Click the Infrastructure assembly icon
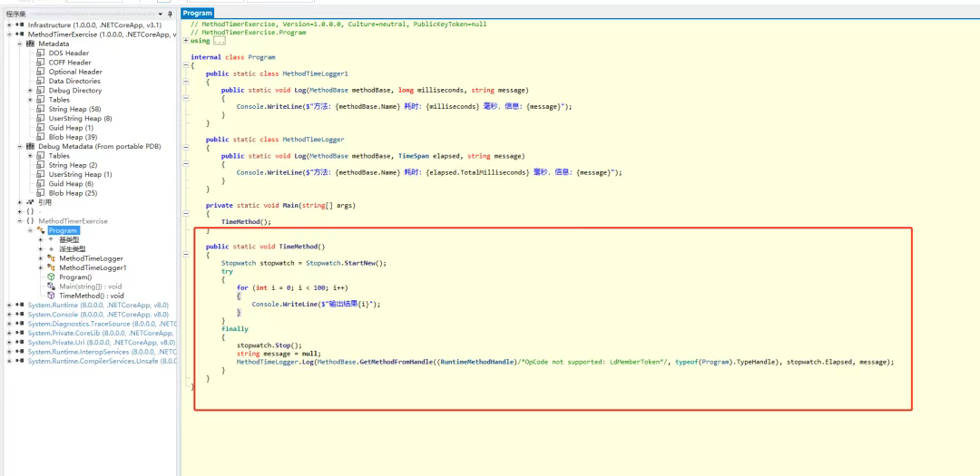This screenshot has height=476, width=980. click(x=19, y=24)
